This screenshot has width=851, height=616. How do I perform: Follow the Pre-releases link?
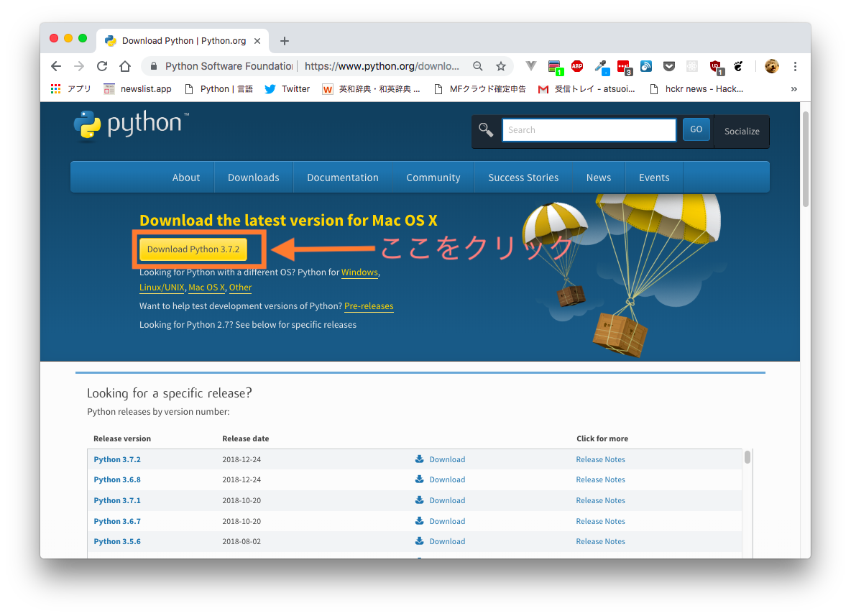click(369, 306)
